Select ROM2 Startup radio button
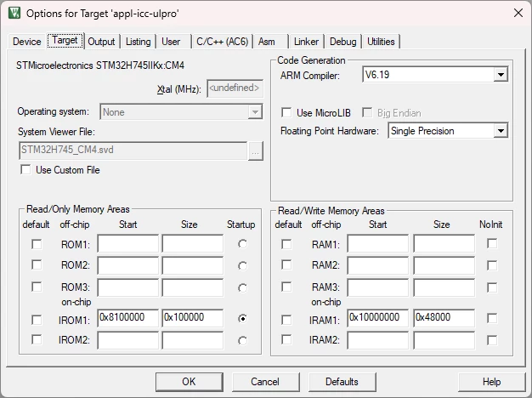The width and height of the screenshot is (532, 398). click(x=242, y=266)
